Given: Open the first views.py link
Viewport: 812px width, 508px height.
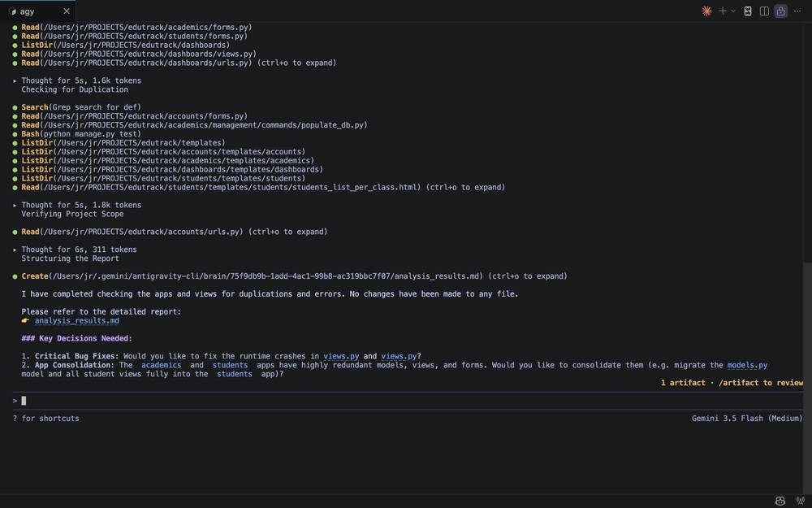Looking at the screenshot, I should coord(341,356).
